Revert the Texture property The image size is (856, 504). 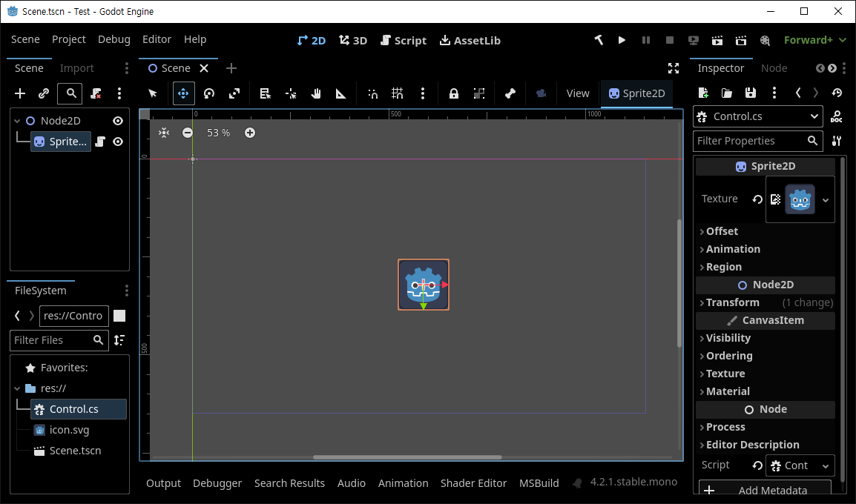pyautogui.click(x=757, y=199)
